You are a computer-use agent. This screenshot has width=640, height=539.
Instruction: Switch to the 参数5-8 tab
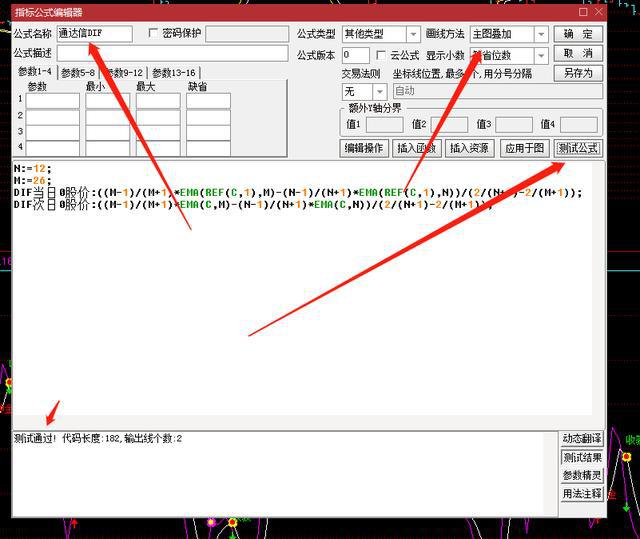78,73
